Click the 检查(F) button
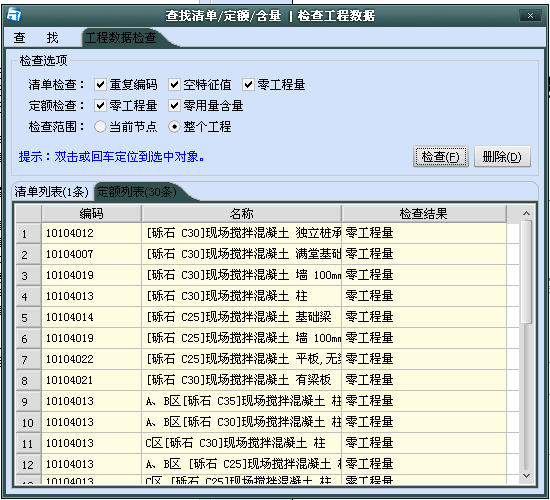Viewport: 550px width, 500px height. pos(441,156)
